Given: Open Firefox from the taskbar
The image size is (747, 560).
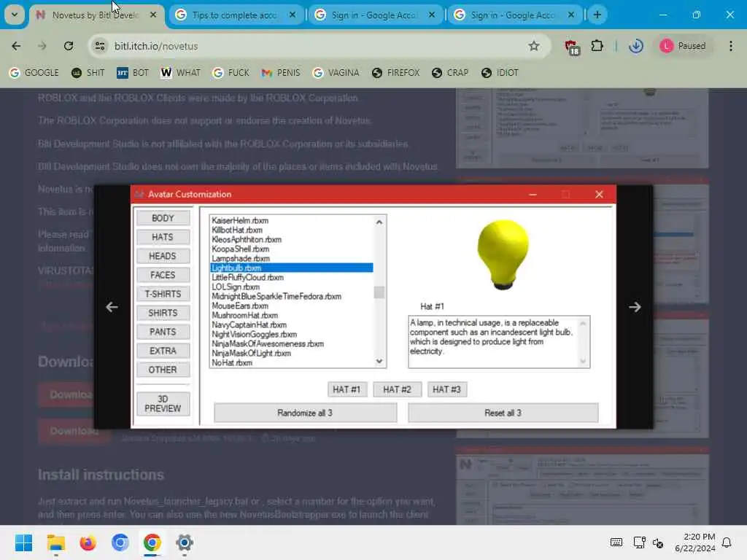Looking at the screenshot, I should coord(88,542).
